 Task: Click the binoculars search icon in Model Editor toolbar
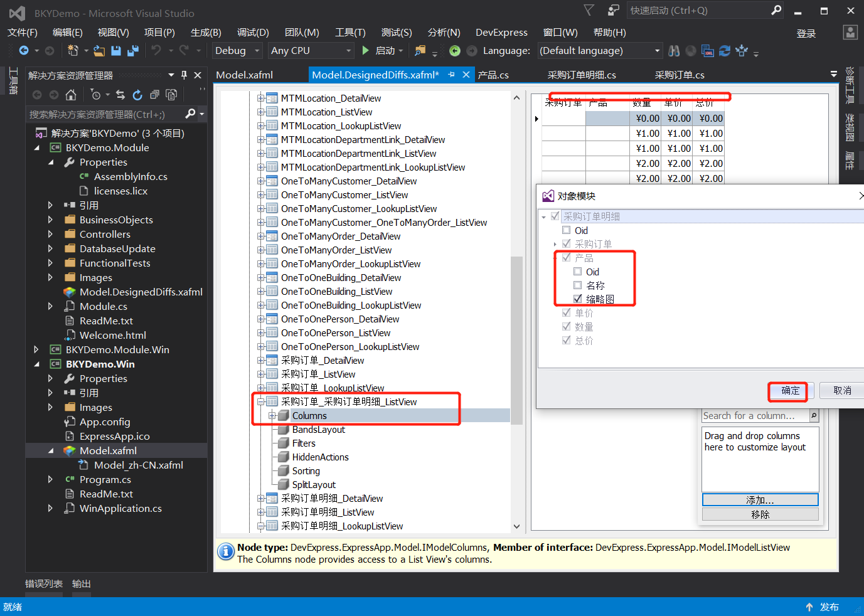pos(674,51)
